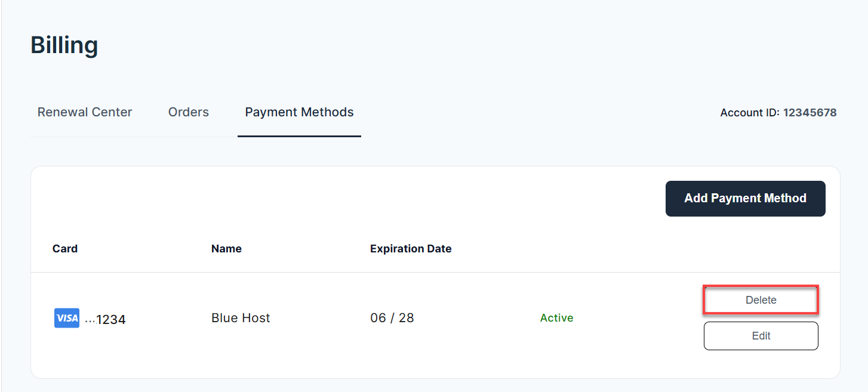Click the Name column header
The height and width of the screenshot is (392, 868).
click(x=226, y=248)
